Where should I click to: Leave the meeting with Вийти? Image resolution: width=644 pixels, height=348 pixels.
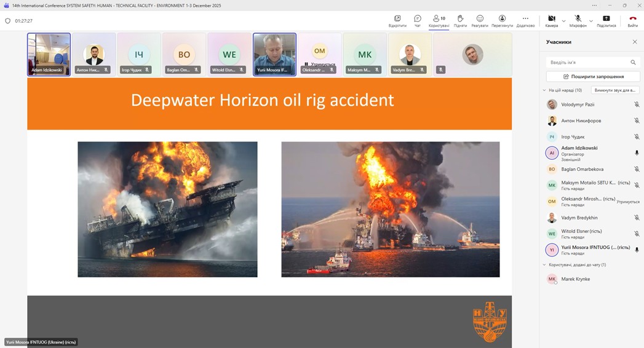point(632,21)
